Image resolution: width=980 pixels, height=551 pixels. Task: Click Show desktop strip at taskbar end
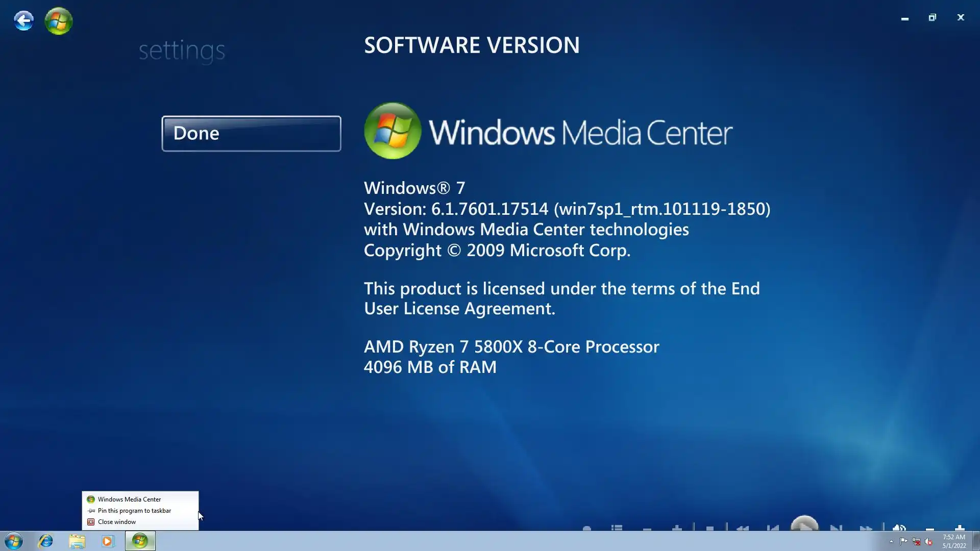[976, 541]
